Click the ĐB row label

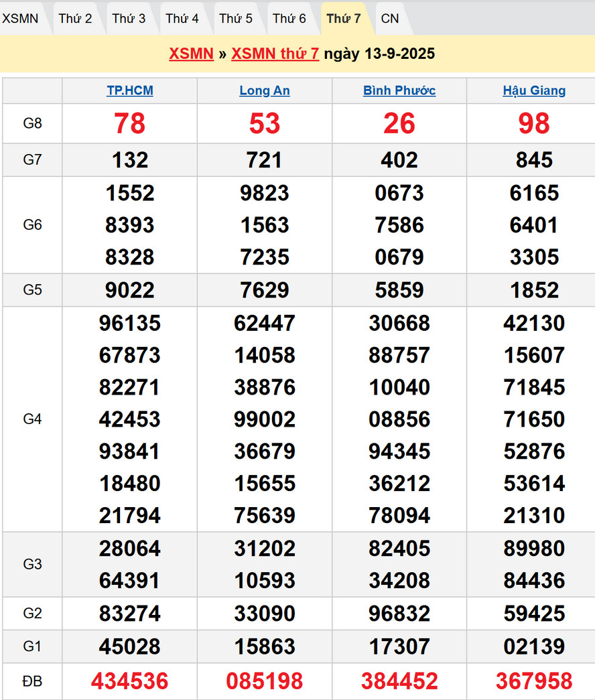point(32,681)
